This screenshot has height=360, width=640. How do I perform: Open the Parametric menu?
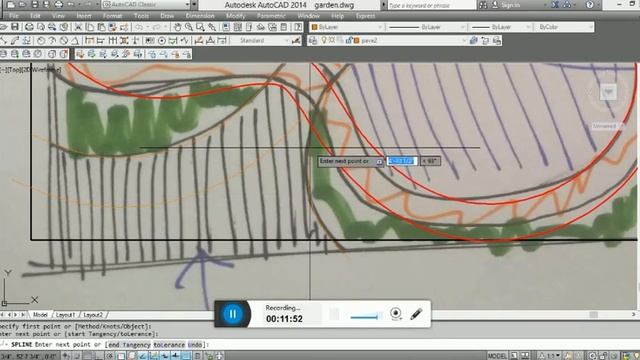coord(271,16)
